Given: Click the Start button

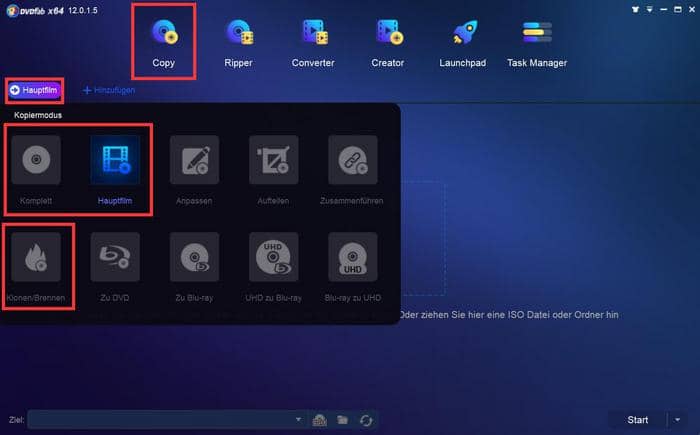Looking at the screenshot, I should [x=638, y=420].
